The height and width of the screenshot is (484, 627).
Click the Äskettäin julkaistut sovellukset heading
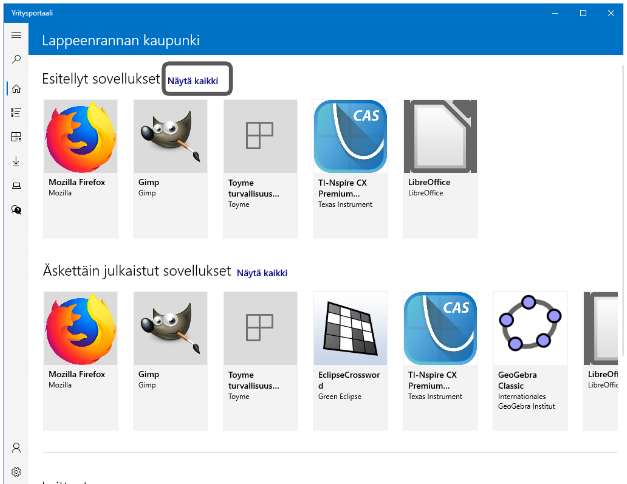tap(137, 271)
